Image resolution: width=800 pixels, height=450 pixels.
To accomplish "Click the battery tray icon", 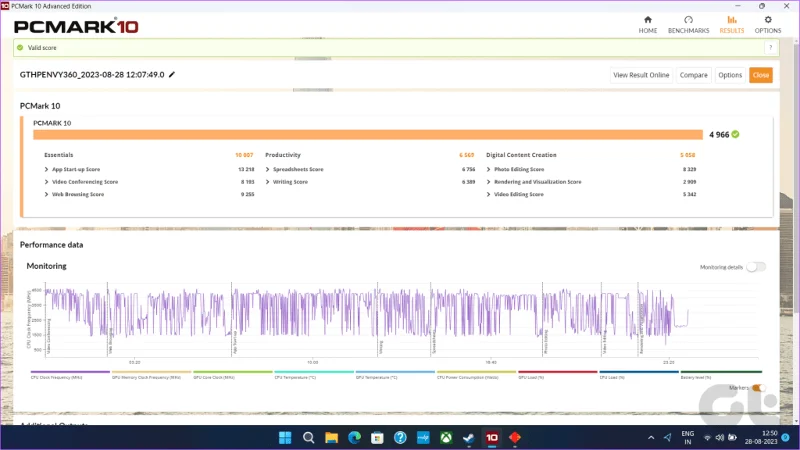I will tap(732, 438).
